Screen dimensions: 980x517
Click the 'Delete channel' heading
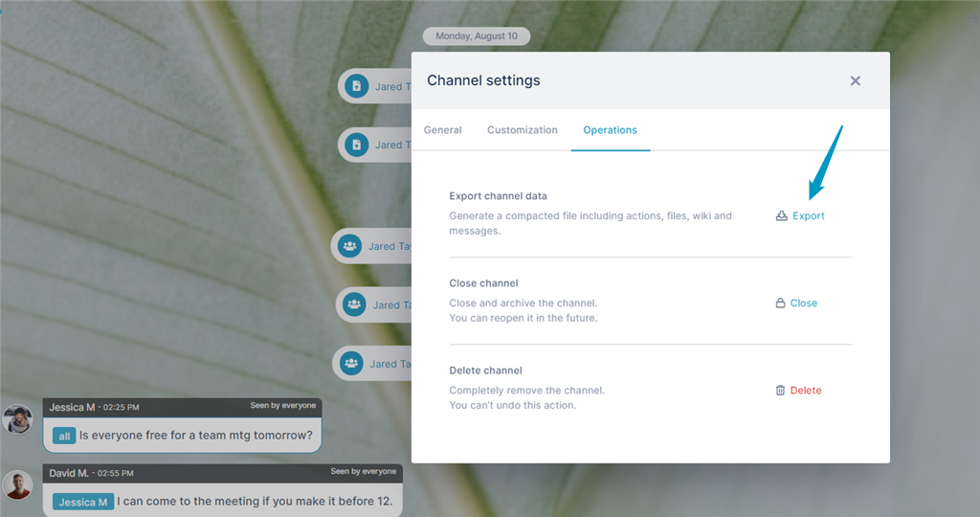click(485, 371)
